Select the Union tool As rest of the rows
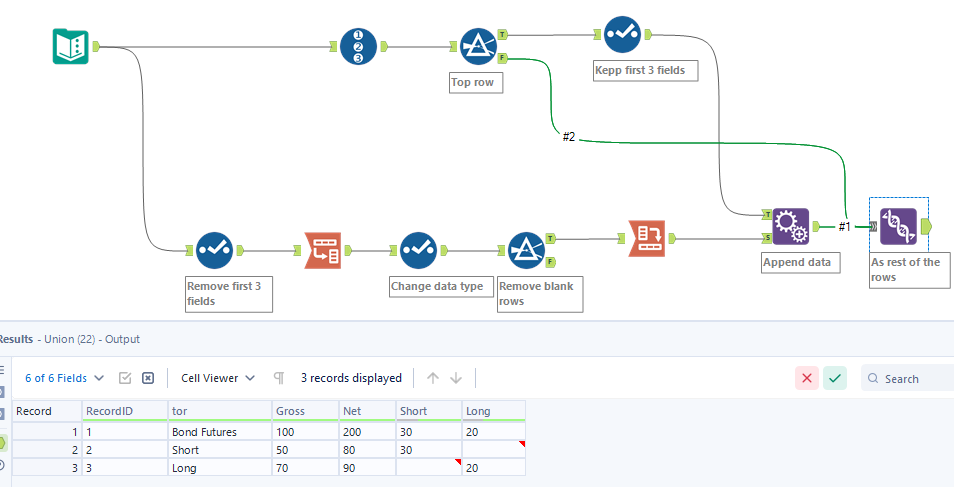The width and height of the screenshot is (954, 487). [x=899, y=226]
